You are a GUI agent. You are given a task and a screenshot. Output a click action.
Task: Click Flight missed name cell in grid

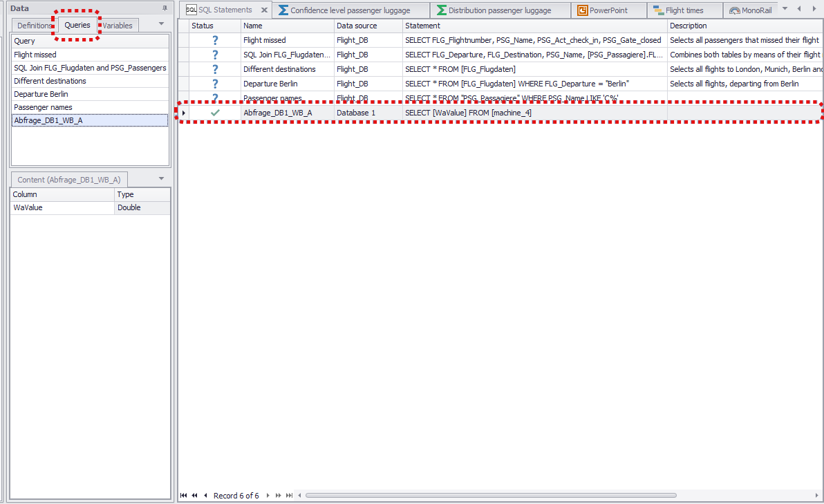(x=288, y=40)
